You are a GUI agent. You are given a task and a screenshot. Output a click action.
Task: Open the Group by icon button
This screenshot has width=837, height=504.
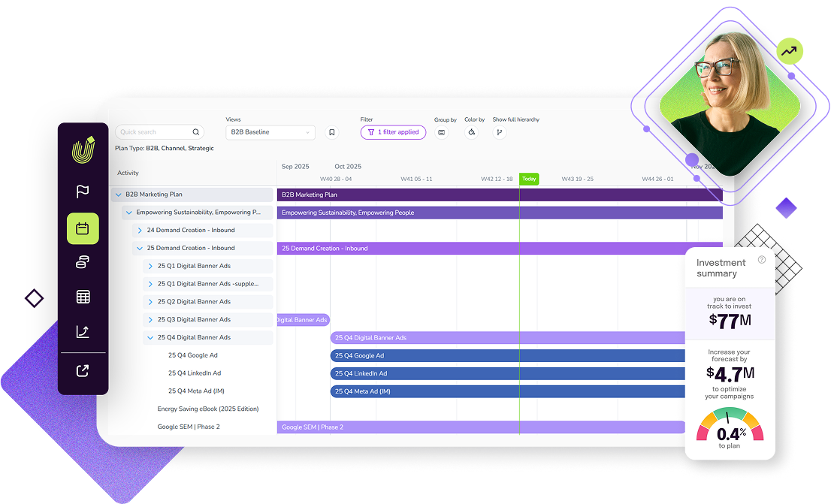pos(441,132)
